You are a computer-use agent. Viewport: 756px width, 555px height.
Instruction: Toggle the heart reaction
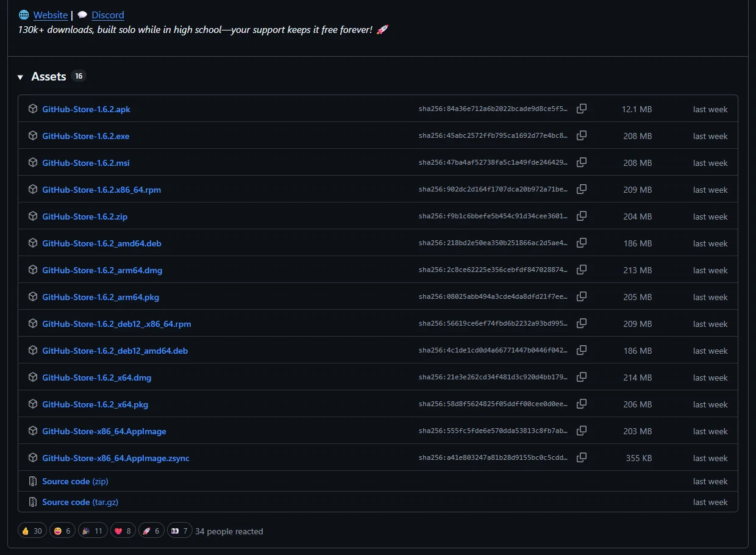coord(123,530)
